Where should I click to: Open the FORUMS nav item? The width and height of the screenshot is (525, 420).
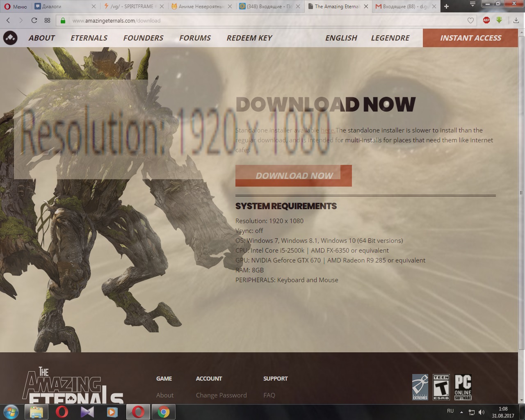click(x=195, y=38)
